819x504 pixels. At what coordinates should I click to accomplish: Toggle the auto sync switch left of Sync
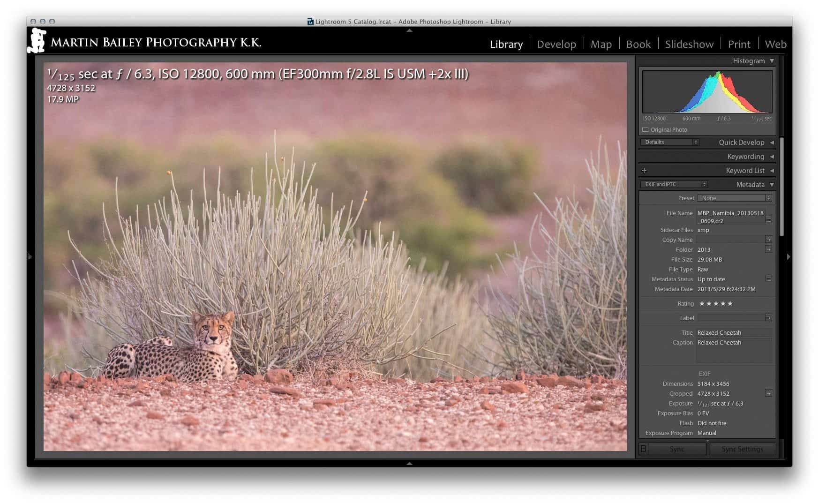tap(643, 449)
